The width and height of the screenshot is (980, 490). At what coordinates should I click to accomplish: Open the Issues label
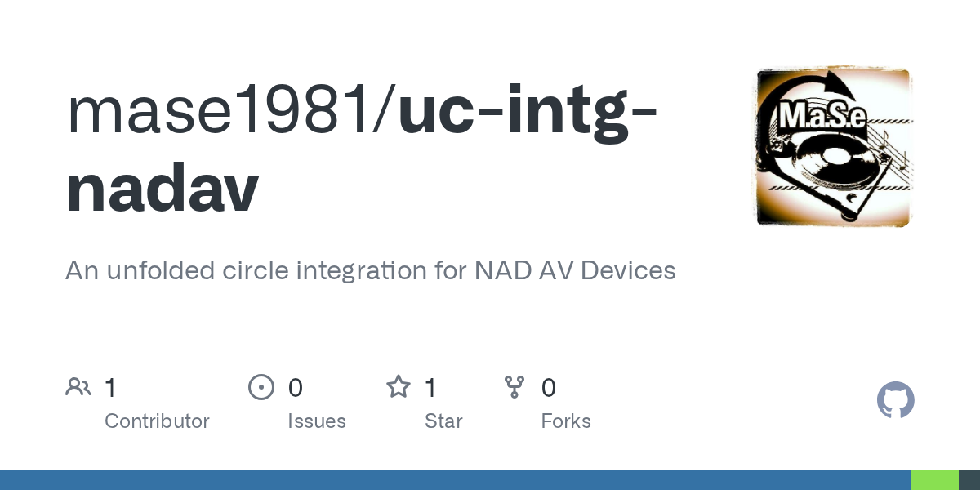pyautogui.click(x=316, y=421)
